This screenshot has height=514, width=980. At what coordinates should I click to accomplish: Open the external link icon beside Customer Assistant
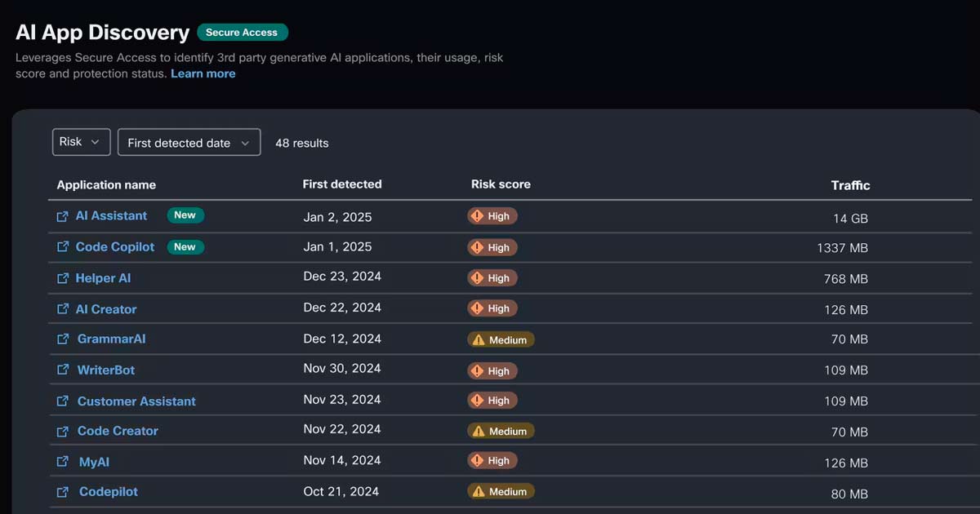(63, 401)
